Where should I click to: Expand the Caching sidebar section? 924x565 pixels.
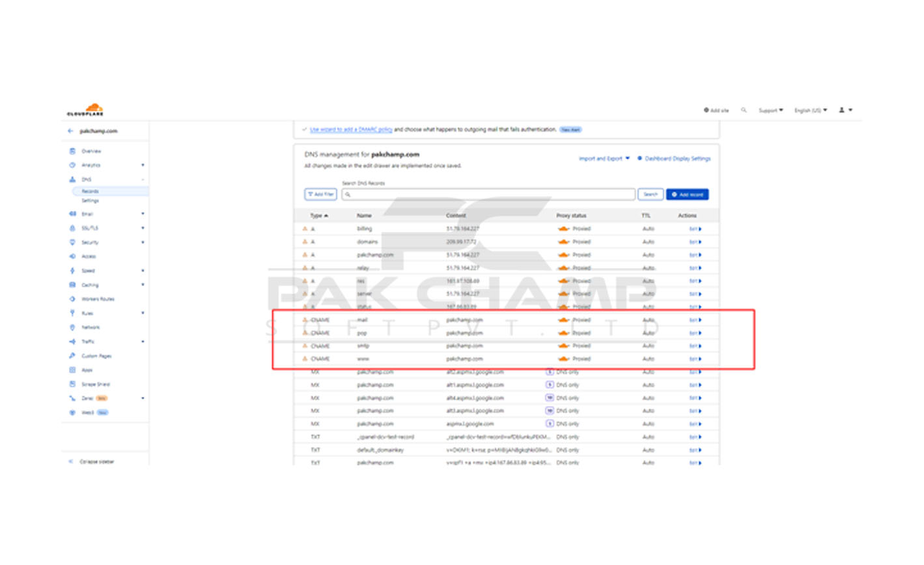tap(143, 285)
